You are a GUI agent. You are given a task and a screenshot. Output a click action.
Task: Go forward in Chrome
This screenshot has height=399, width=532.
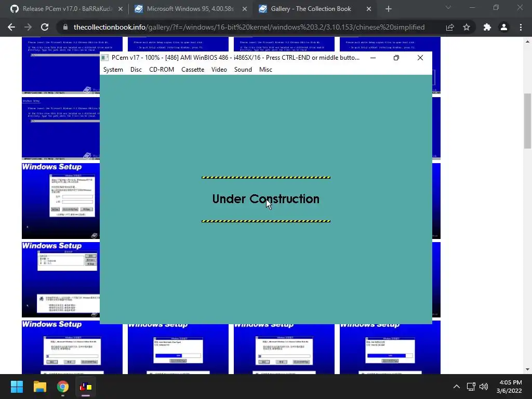pyautogui.click(x=28, y=27)
